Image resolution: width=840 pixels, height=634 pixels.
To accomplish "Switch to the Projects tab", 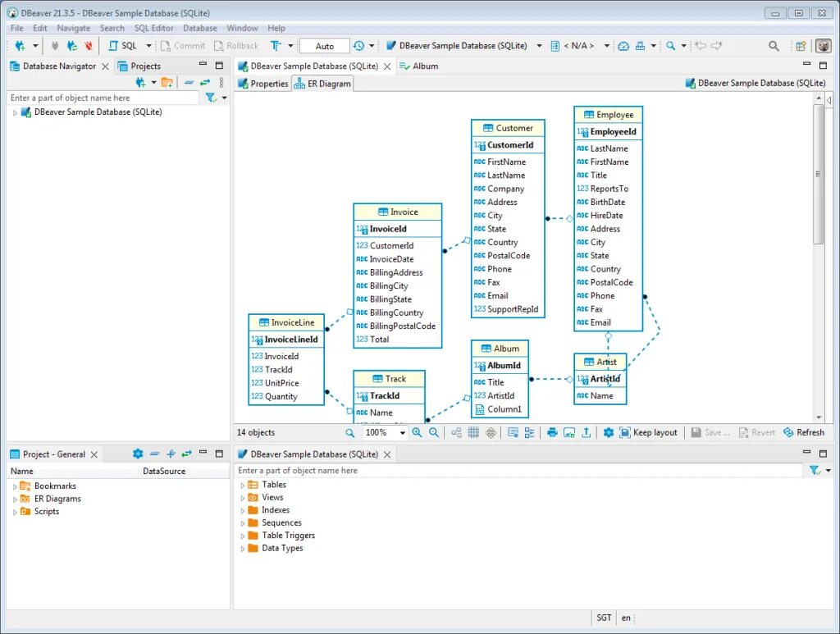I will point(139,66).
